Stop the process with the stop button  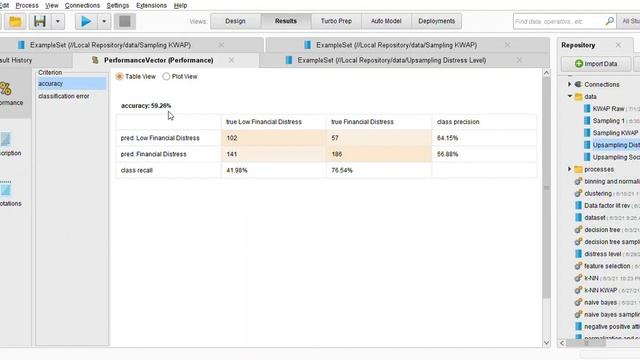(125, 21)
